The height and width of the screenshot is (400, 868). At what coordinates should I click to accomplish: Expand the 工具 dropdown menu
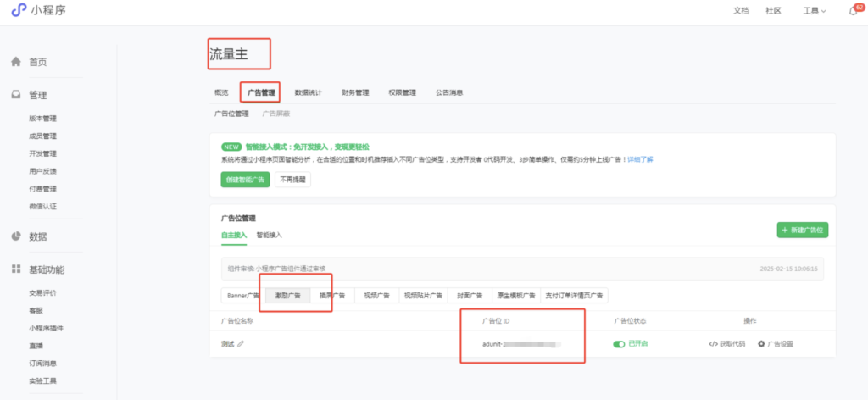coord(814,11)
